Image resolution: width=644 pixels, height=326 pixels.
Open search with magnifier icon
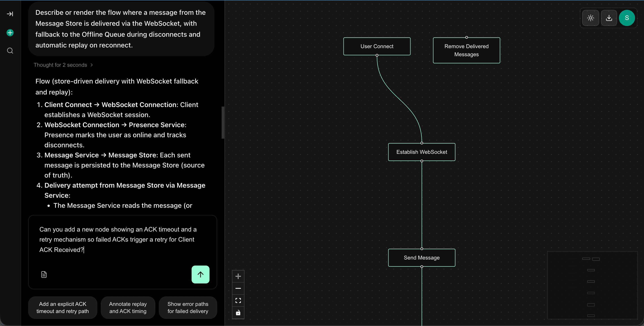(10, 51)
